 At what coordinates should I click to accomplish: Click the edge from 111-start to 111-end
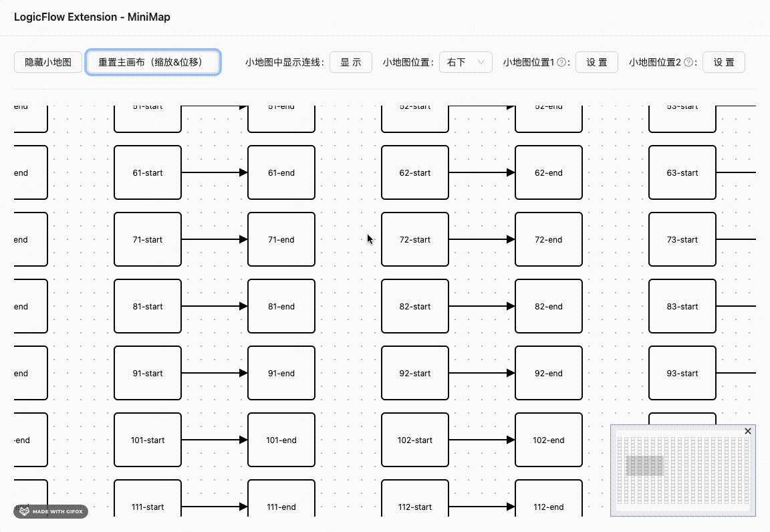coord(215,507)
